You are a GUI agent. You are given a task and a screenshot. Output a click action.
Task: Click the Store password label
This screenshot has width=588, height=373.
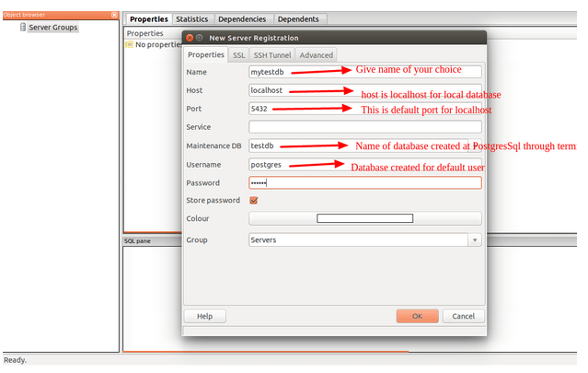pyautogui.click(x=213, y=201)
